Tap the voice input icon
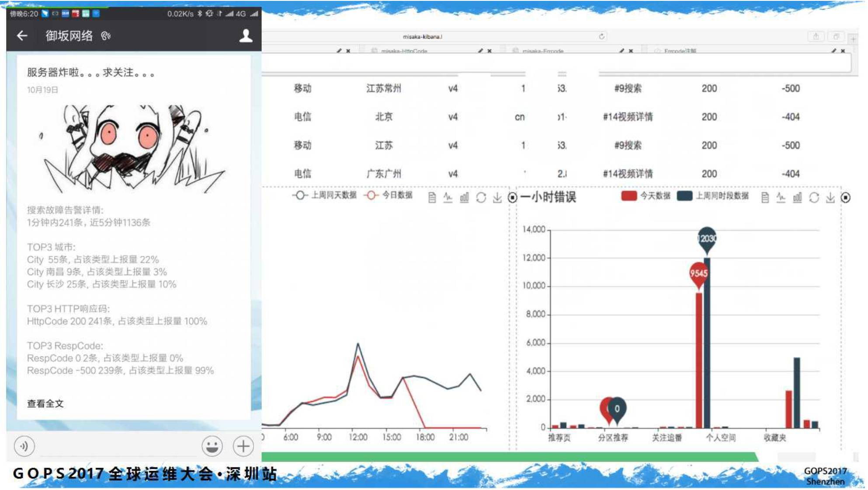Screen dimensions: 868x490 tap(24, 446)
